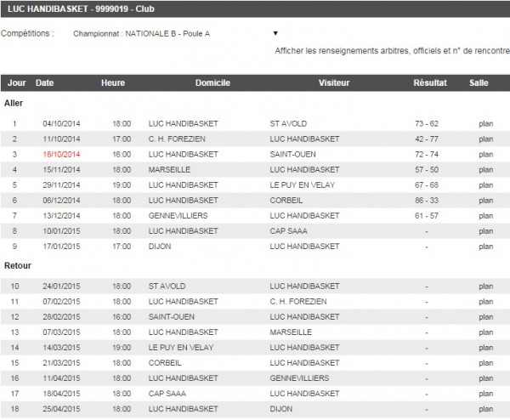Open plan link for LE PUY EN VELAY match 29/11/2014

click(485, 184)
